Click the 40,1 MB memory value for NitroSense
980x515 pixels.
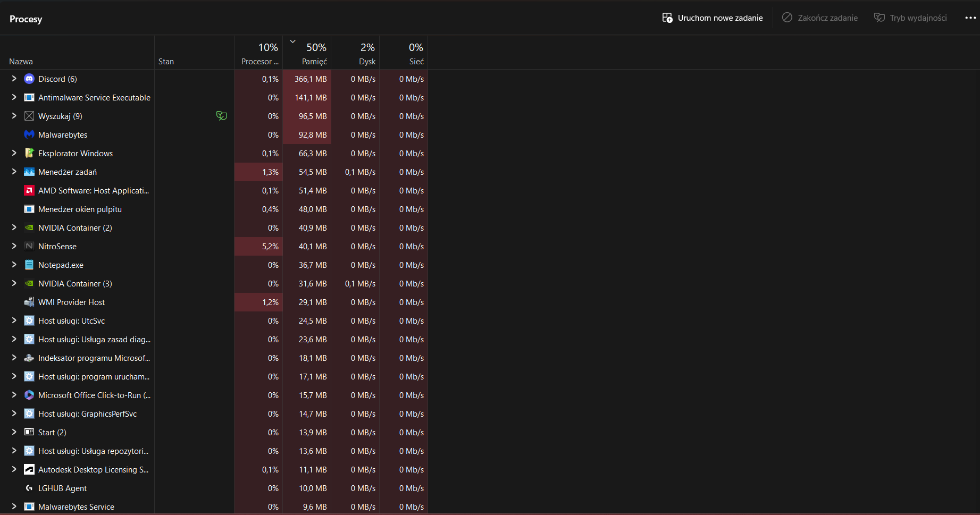(x=313, y=247)
